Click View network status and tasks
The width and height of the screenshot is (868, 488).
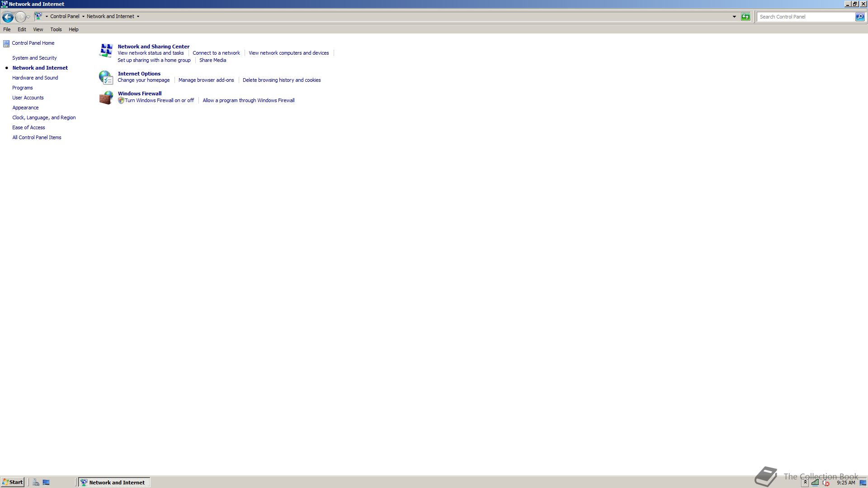tap(151, 53)
